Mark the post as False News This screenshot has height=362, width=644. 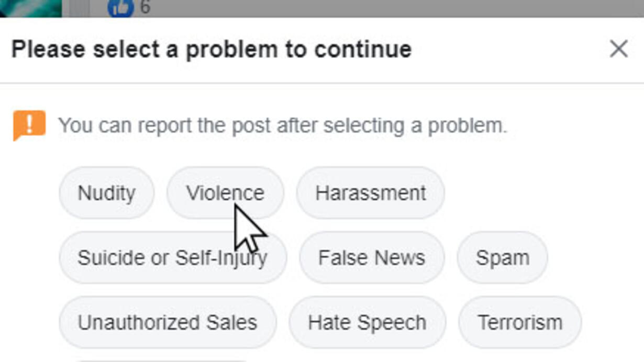pos(371,258)
